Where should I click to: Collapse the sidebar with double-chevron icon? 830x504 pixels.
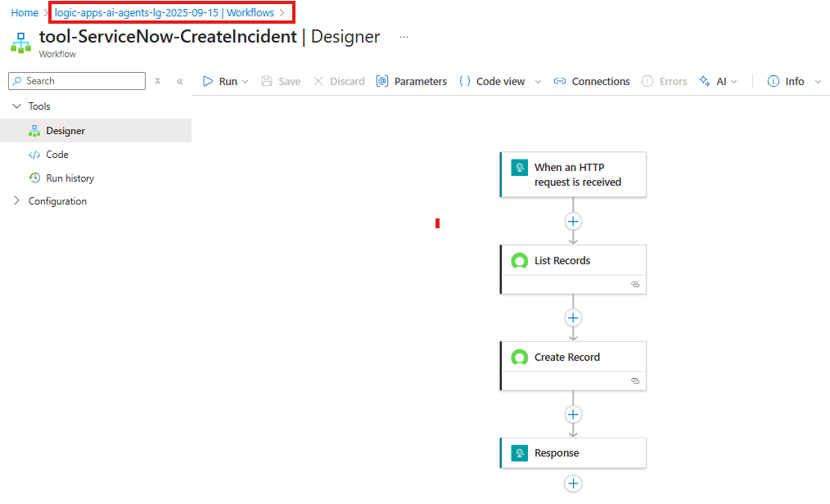180,81
